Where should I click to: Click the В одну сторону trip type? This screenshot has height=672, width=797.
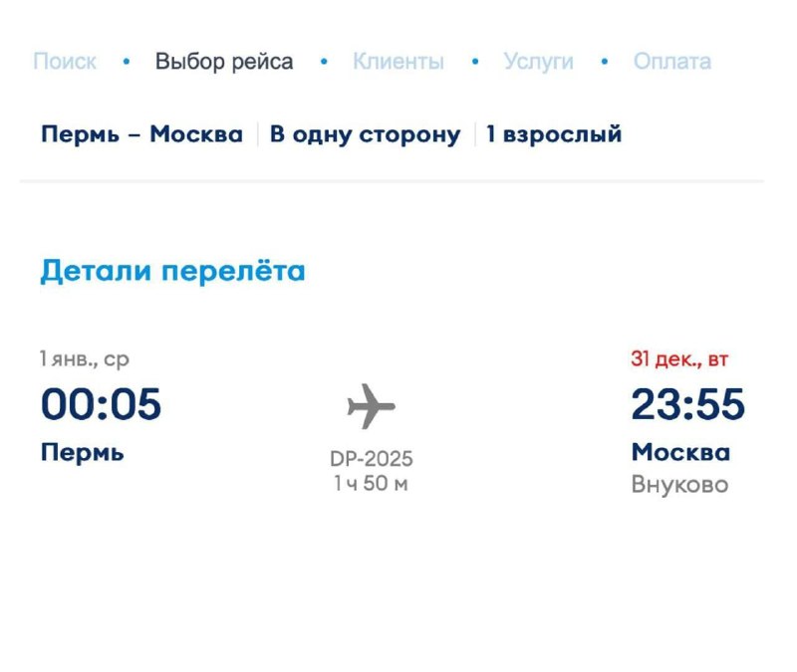tap(366, 134)
